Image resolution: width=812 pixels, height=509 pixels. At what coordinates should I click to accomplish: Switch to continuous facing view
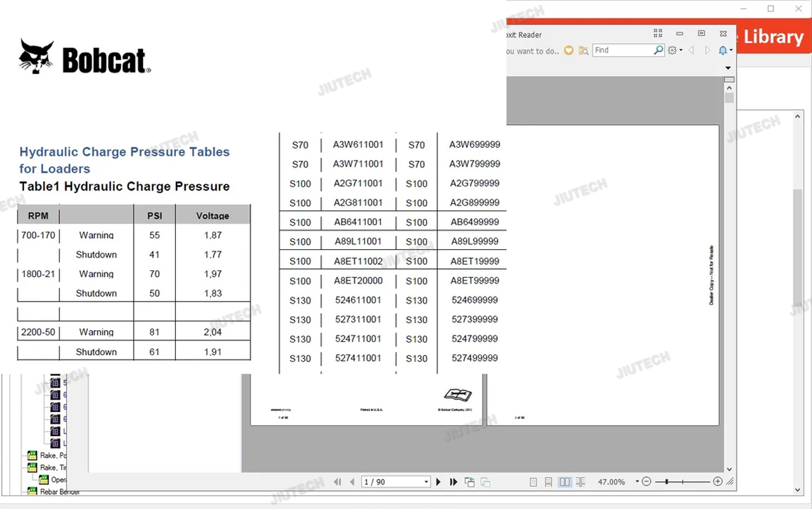click(x=580, y=482)
